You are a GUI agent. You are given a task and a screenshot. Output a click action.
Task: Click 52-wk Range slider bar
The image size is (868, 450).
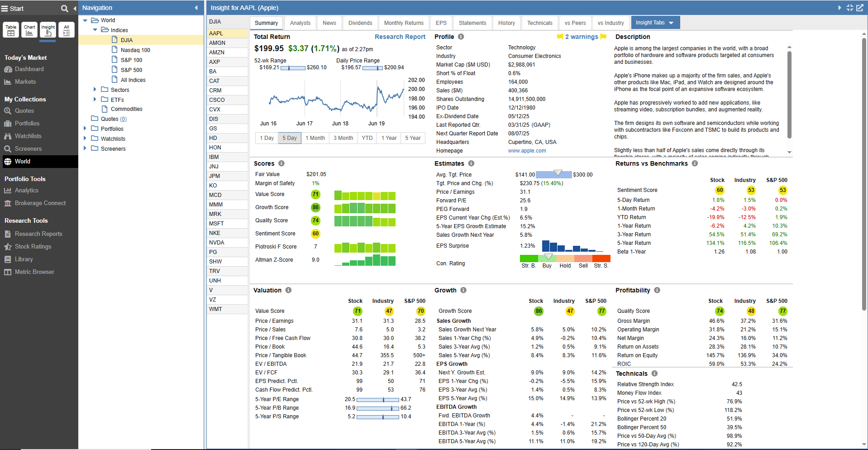click(293, 68)
